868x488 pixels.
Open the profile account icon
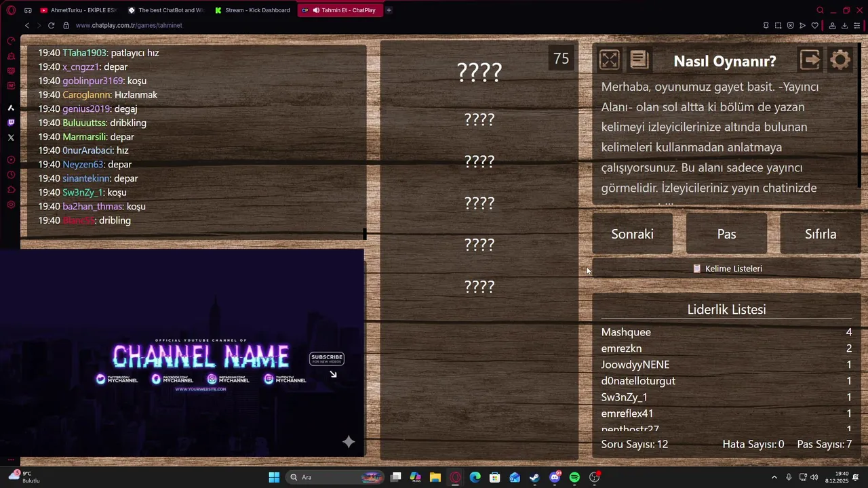(831, 26)
